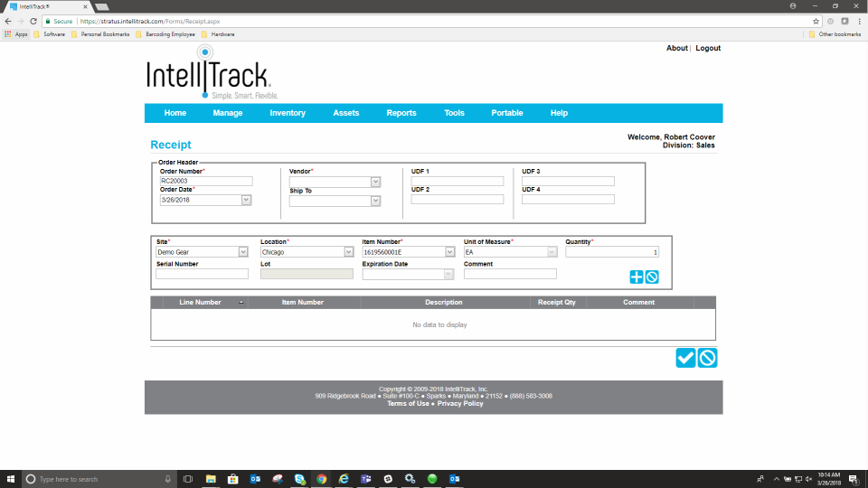
Task: Expand the Vendor dropdown
Action: click(x=375, y=182)
